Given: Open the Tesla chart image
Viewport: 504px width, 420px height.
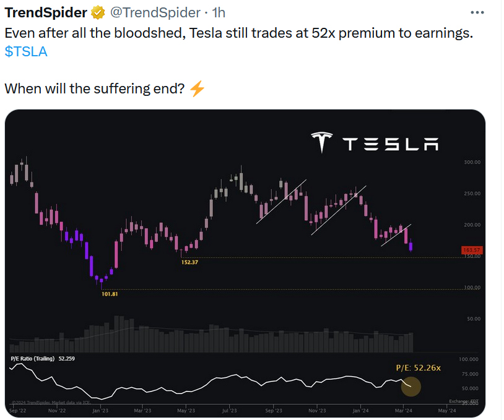Looking at the screenshot, I should tap(245, 264).
